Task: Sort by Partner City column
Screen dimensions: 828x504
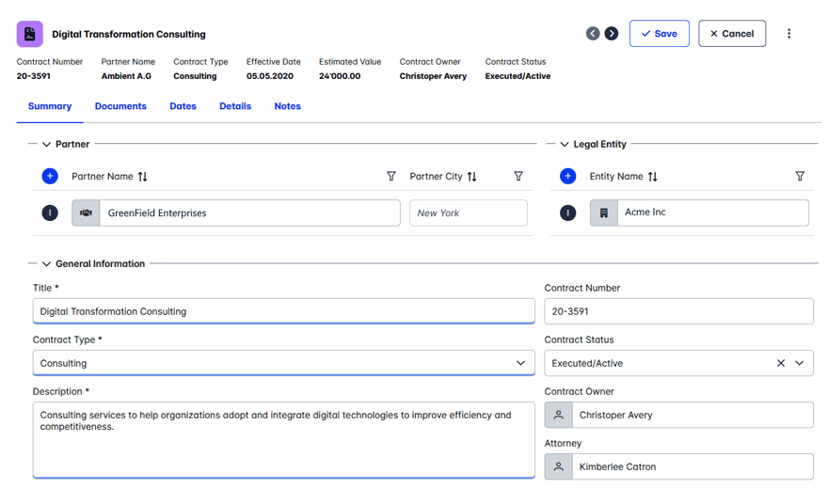Action: (x=472, y=177)
